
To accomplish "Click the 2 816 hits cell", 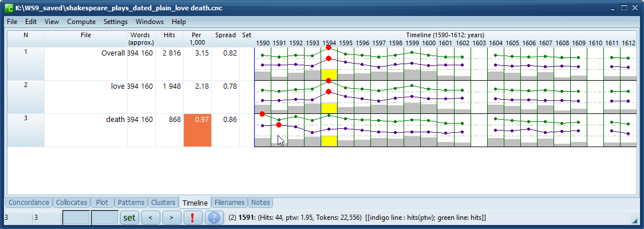I will tap(169, 64).
